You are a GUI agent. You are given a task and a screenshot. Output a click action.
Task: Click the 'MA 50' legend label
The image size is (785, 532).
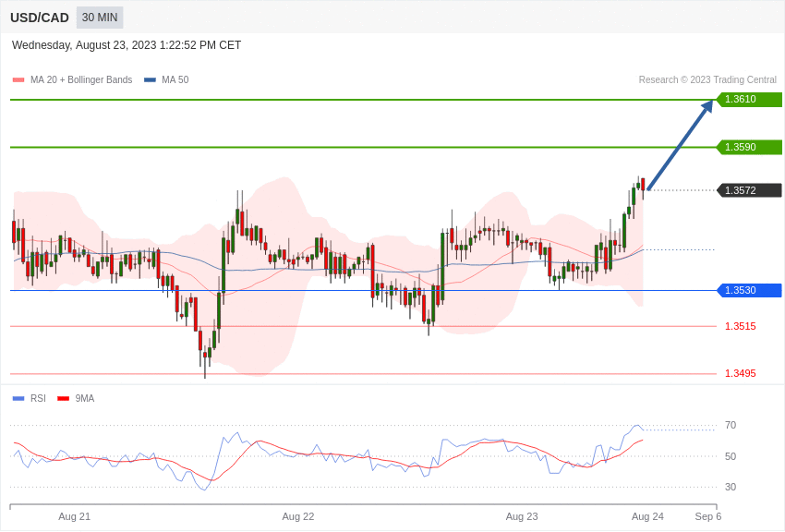coord(175,80)
